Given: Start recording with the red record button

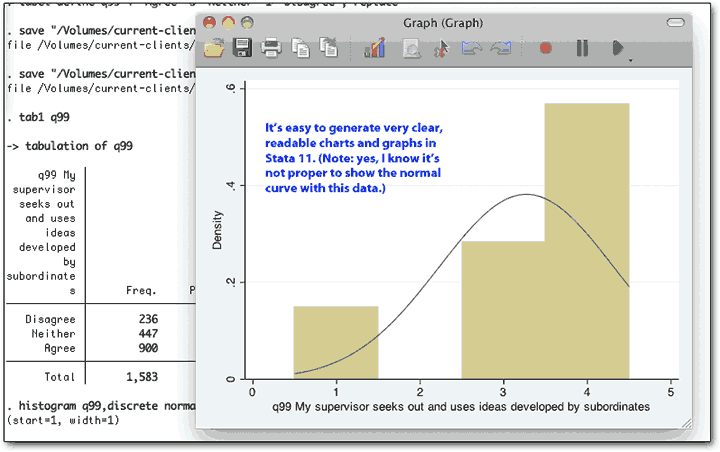Looking at the screenshot, I should coord(546,48).
